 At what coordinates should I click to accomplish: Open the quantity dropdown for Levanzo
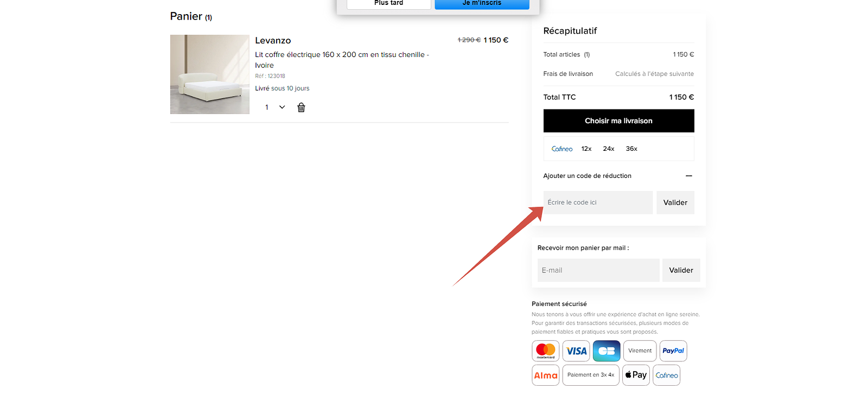[x=275, y=107]
